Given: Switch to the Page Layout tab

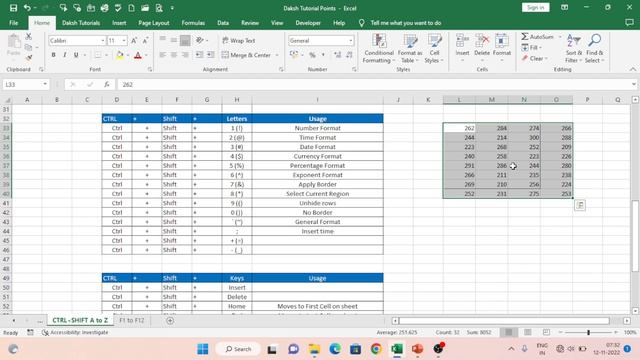Looking at the screenshot, I should click(154, 23).
